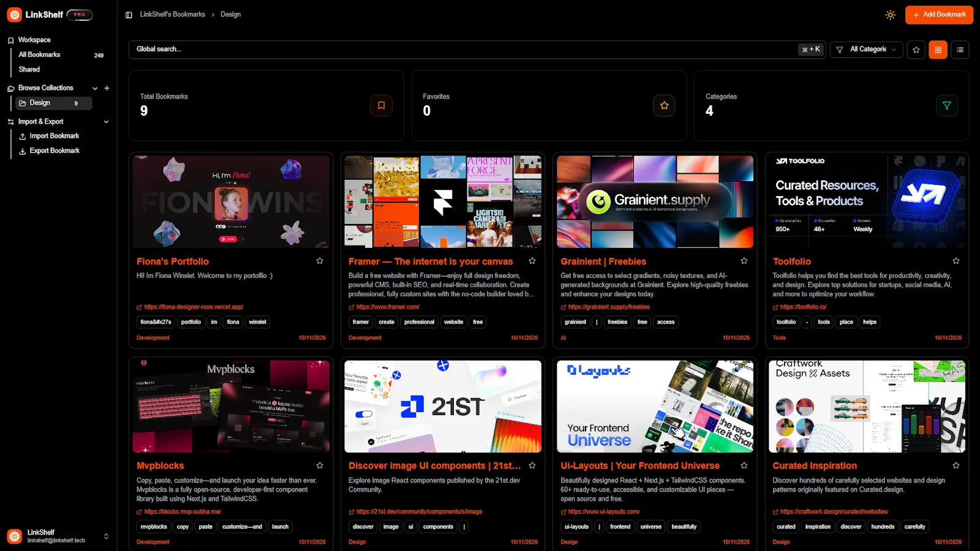Star the Framer bookmark card
980x551 pixels.
[532, 261]
